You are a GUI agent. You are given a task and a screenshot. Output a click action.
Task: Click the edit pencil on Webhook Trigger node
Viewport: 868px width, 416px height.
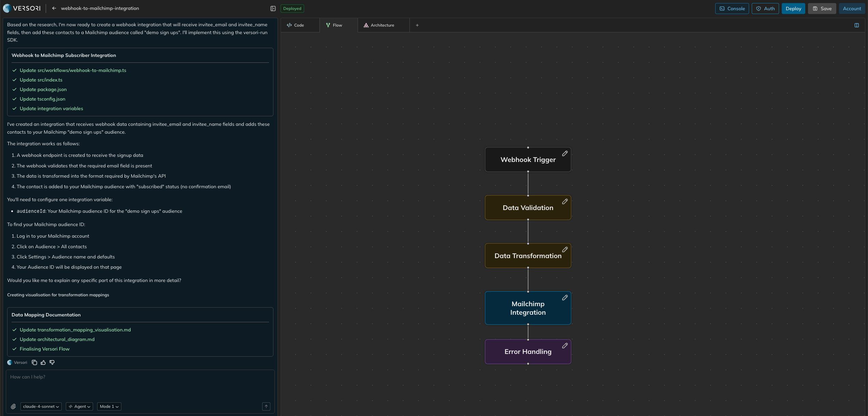pos(565,153)
